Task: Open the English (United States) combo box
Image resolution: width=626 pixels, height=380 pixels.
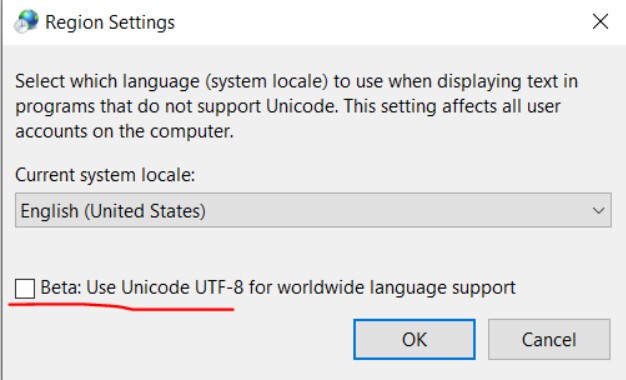Action: 313,210
